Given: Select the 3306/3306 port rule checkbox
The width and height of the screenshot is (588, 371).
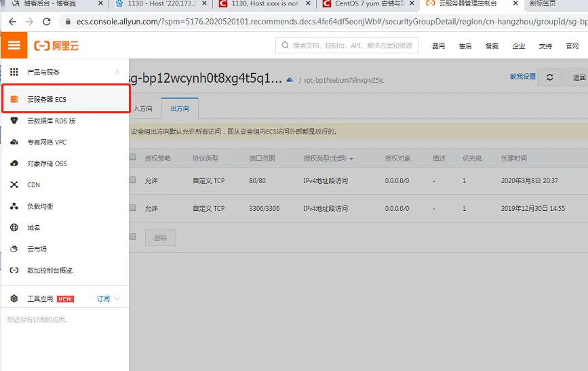Looking at the screenshot, I should tap(133, 208).
